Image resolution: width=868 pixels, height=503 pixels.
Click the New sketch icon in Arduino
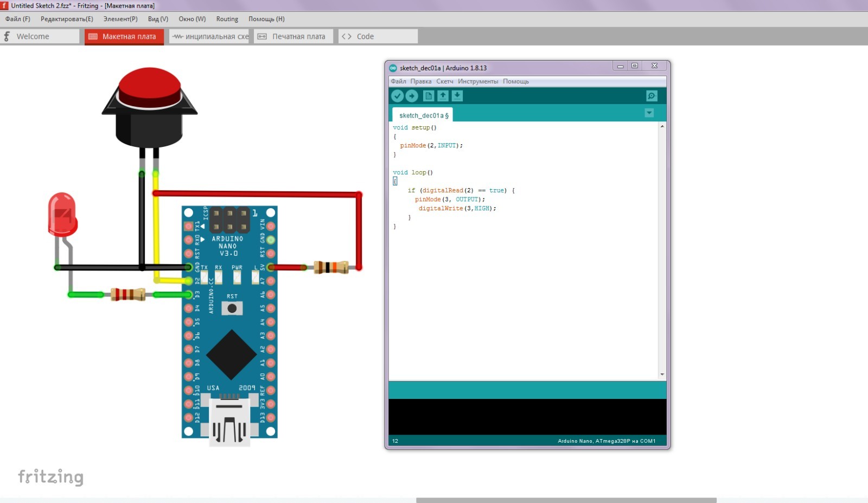[429, 96]
